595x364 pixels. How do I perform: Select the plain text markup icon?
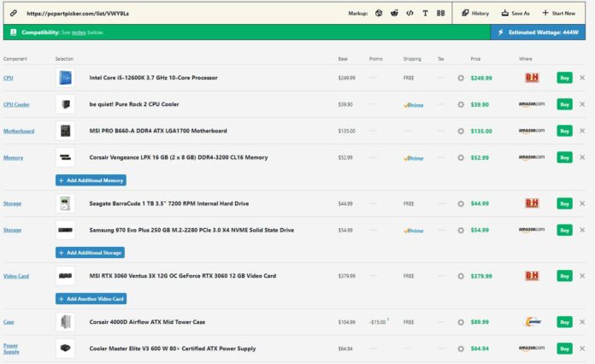tap(426, 14)
